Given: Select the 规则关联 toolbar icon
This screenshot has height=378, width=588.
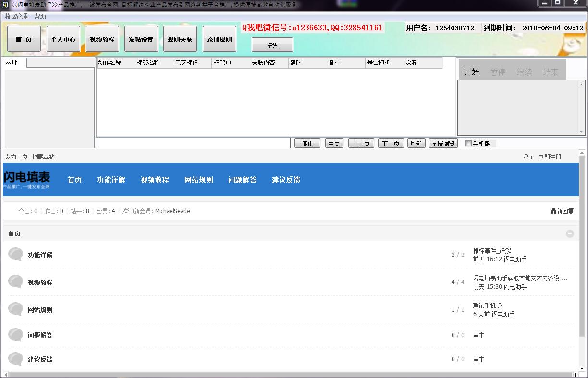Looking at the screenshot, I should [180, 39].
